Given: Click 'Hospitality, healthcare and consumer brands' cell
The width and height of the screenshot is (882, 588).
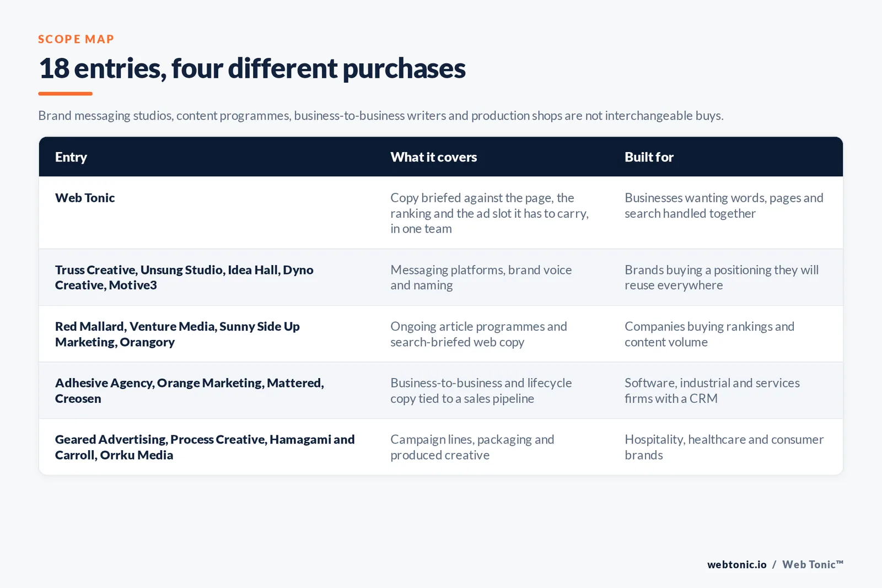Looking at the screenshot, I should point(724,447).
